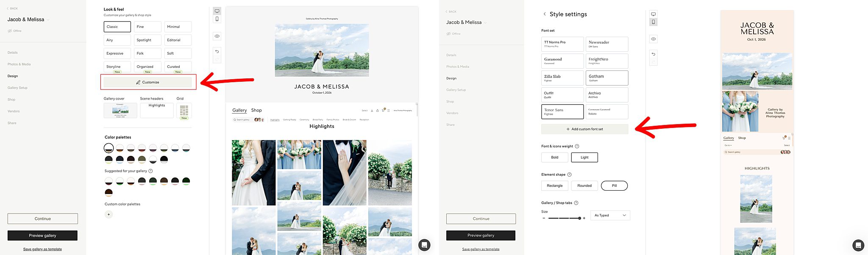Open Photos & Media in the Style settings sidebar
This screenshot has height=255, width=868.
[x=458, y=67]
